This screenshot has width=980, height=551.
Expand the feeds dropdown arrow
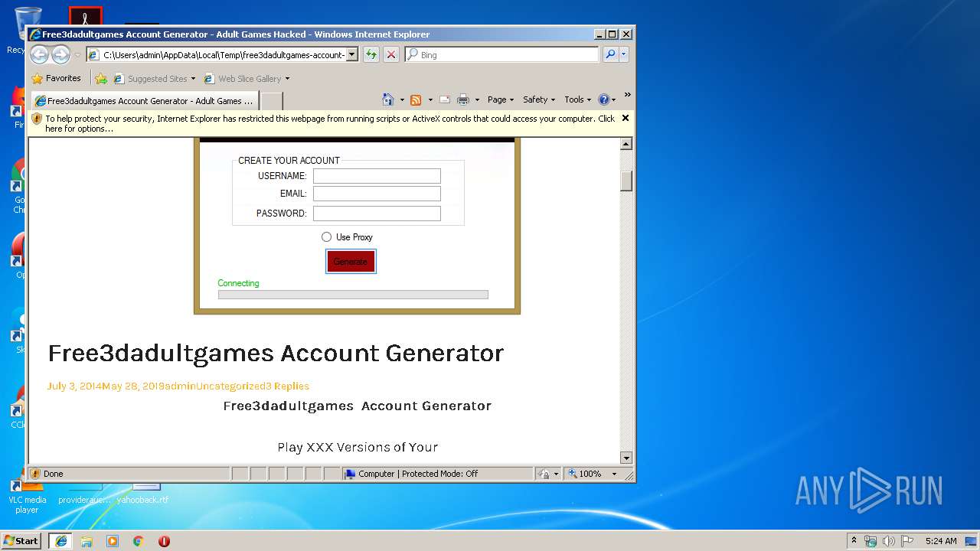pyautogui.click(x=430, y=99)
